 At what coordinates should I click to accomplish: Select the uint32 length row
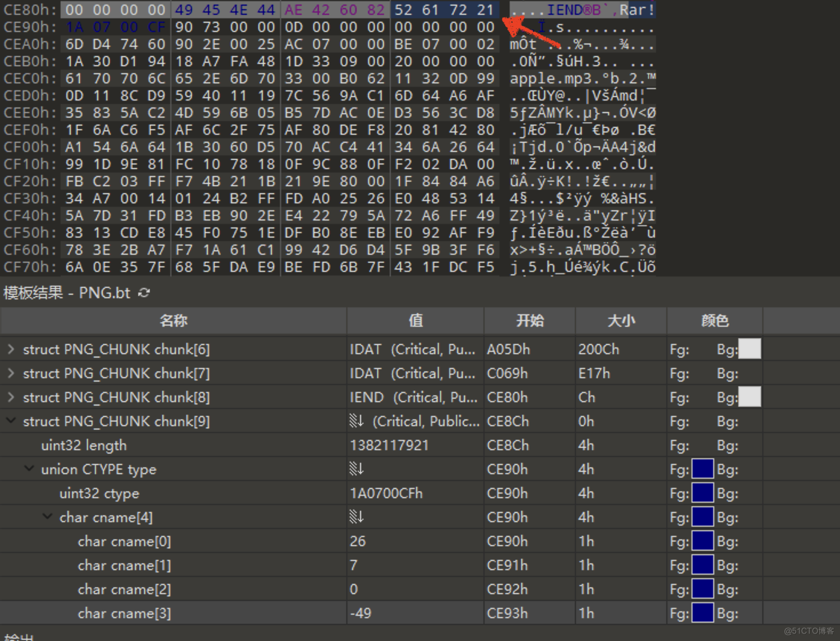[x=420, y=445]
